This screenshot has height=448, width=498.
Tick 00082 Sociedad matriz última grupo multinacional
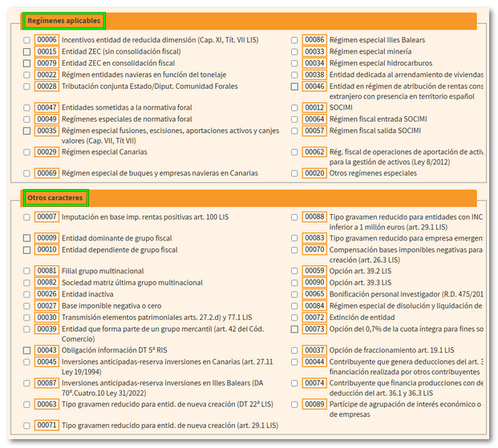pos(26,283)
